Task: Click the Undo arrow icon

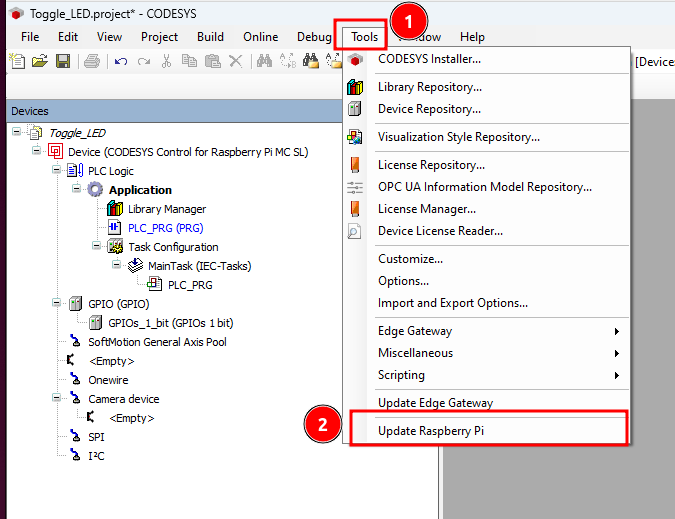Action: 121,61
